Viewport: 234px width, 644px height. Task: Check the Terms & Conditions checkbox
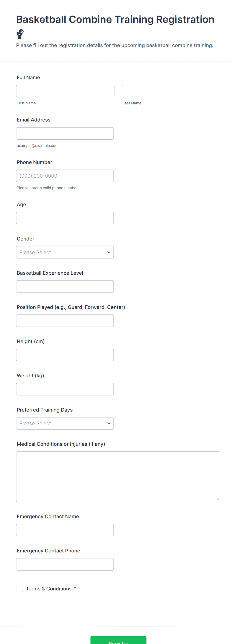coord(20,589)
